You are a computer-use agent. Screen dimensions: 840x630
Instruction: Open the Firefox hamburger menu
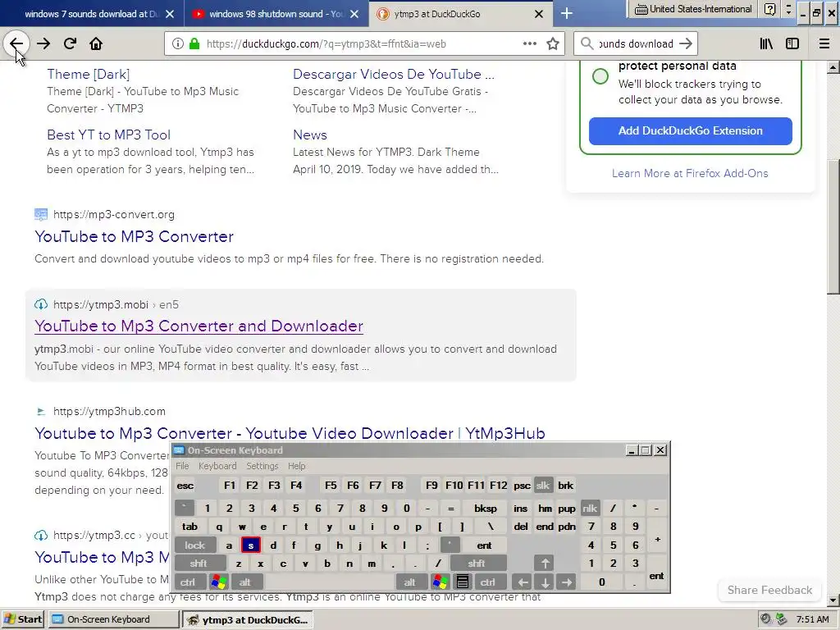[x=824, y=44]
